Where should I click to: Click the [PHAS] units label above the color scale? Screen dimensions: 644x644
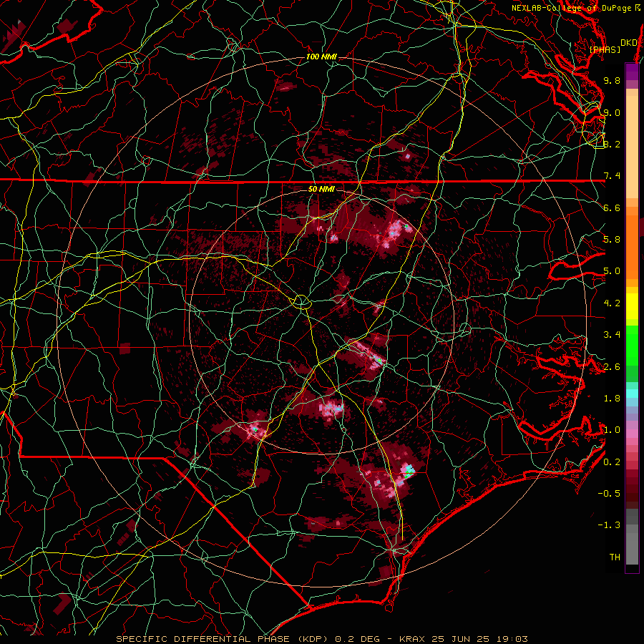[605, 49]
